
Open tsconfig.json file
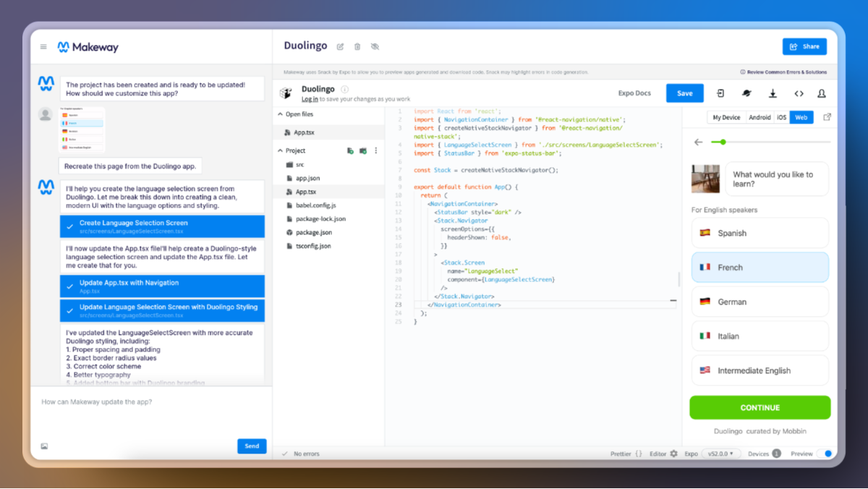329,246
